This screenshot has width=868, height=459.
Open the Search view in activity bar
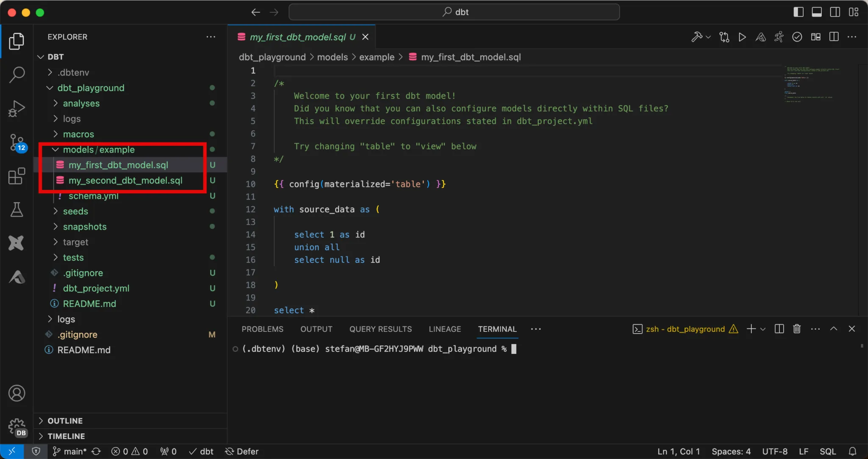tap(17, 75)
